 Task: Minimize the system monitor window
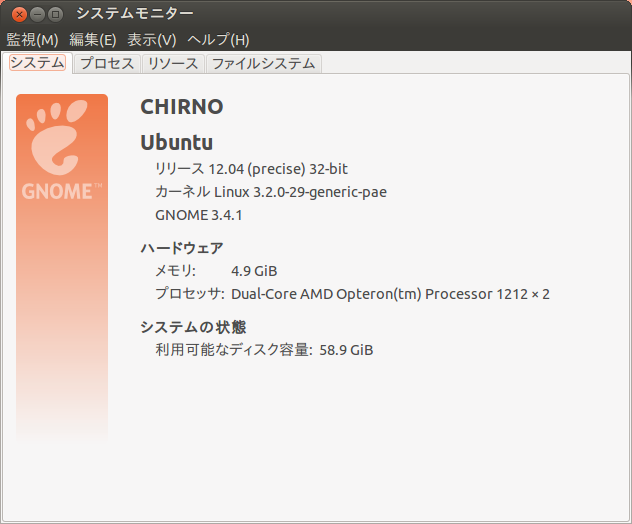point(37,14)
